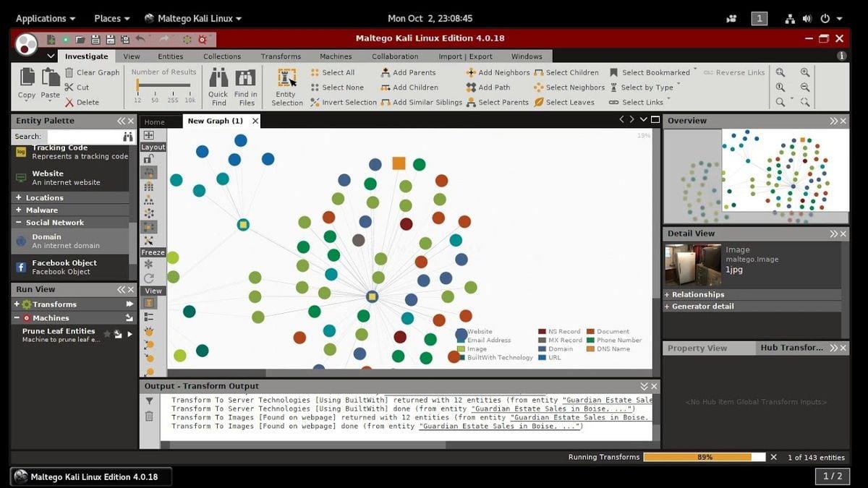The image size is (868, 488).
Task: Switch to the Home graph tab
Action: coord(154,122)
